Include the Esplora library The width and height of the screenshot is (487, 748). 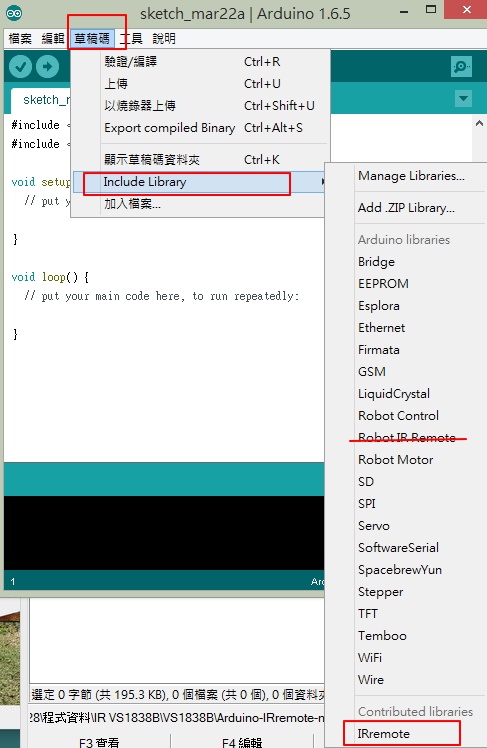pyautogui.click(x=379, y=305)
